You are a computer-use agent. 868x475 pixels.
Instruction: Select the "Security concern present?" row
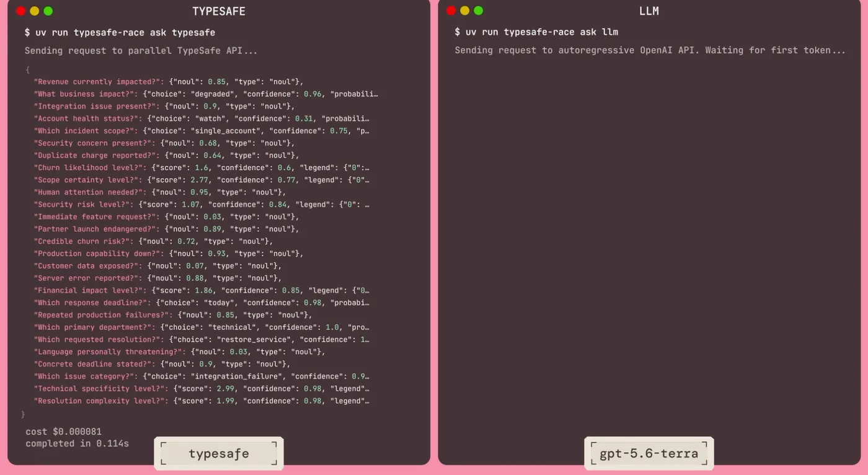point(164,143)
